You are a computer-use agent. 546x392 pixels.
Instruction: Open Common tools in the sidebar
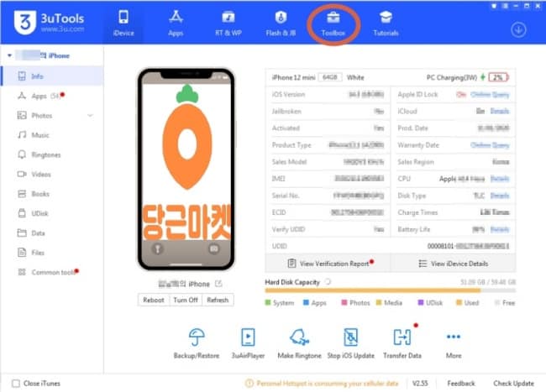[52, 272]
